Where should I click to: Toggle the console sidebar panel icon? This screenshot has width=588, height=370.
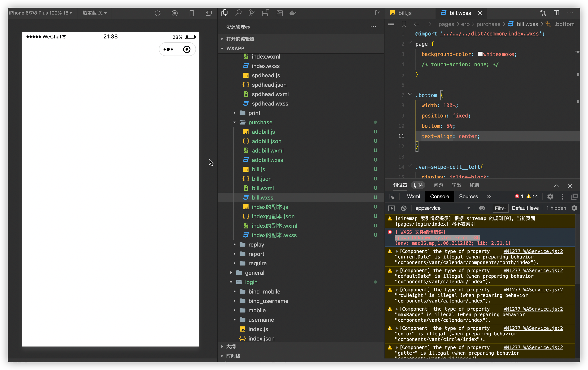click(x=391, y=208)
